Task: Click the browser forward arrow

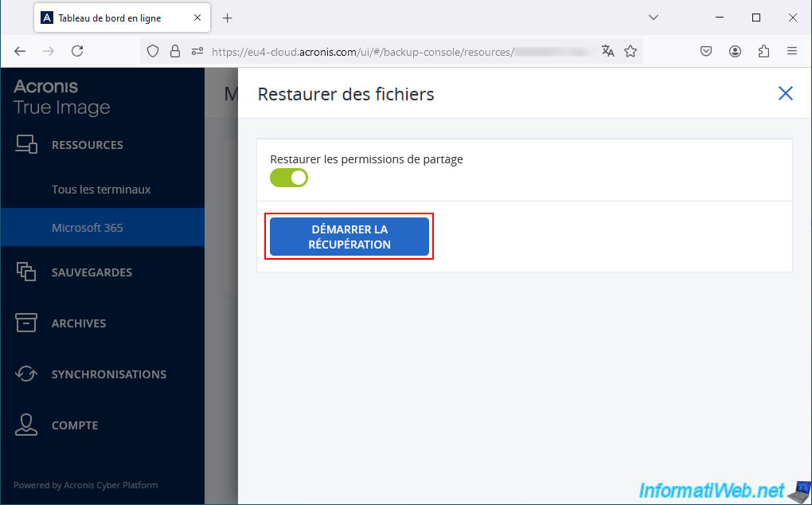Action: click(48, 51)
